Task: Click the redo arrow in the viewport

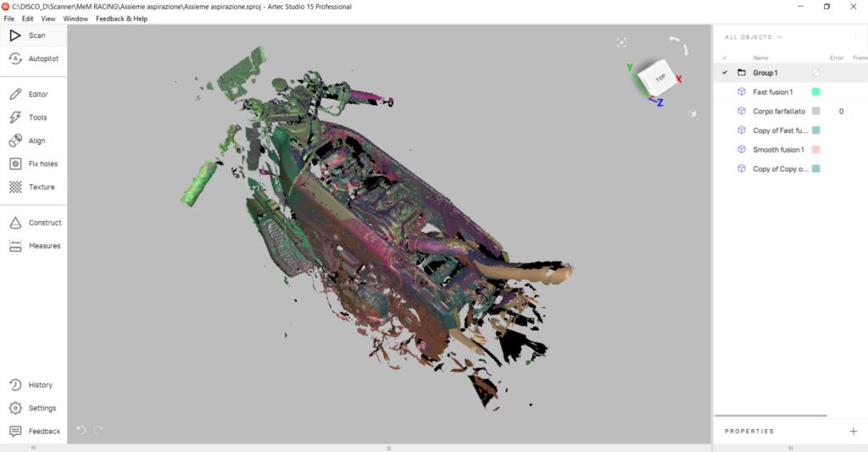Action: (x=99, y=430)
